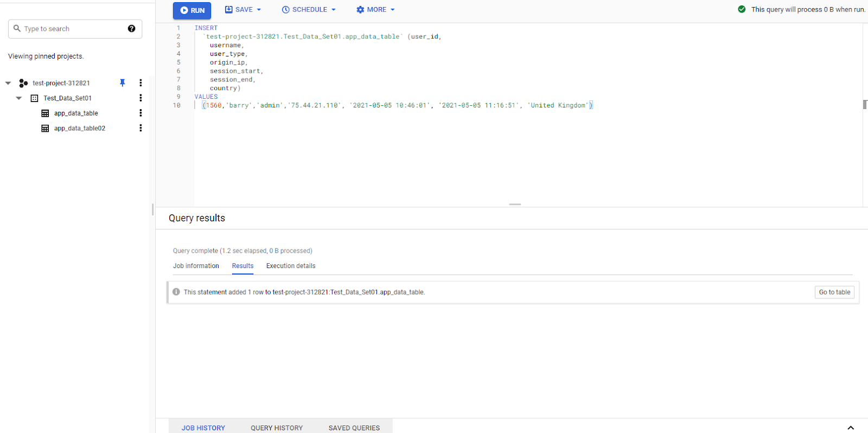Click the session_start column line
Viewport: 868px width, 433px height.
[x=237, y=71]
